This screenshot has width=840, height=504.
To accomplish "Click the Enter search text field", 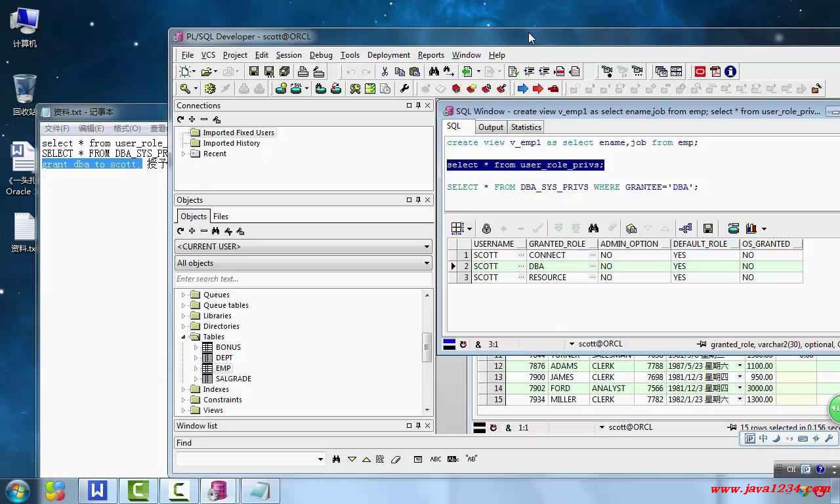I will 303,279.
